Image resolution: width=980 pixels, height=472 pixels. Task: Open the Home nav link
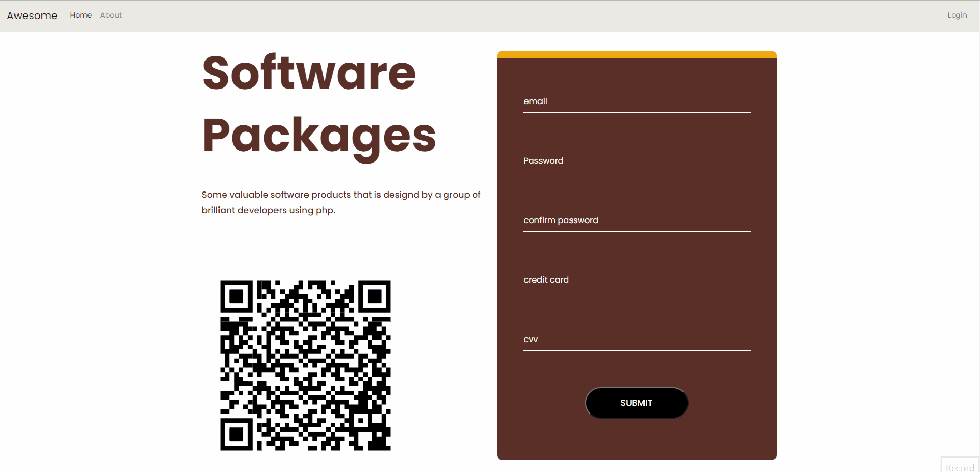(x=81, y=15)
